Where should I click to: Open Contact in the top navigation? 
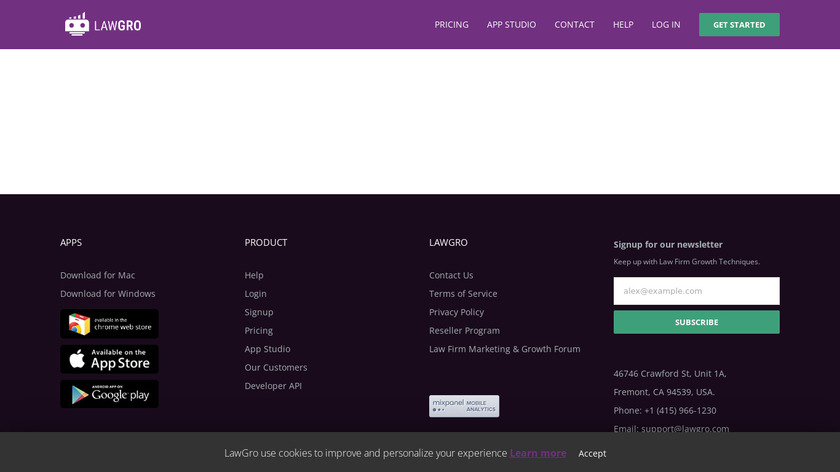[574, 25]
